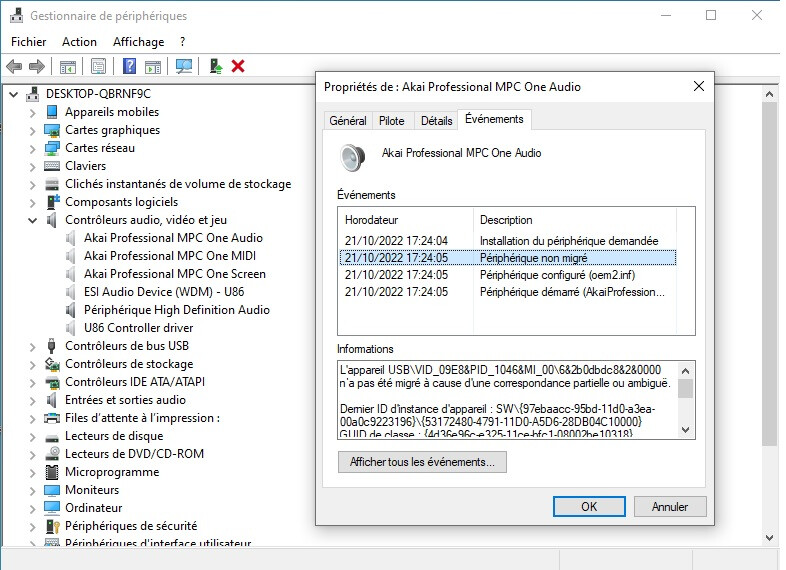Click the blue Help question mark toolbar icon
This screenshot has height=570, width=786.
click(129, 66)
